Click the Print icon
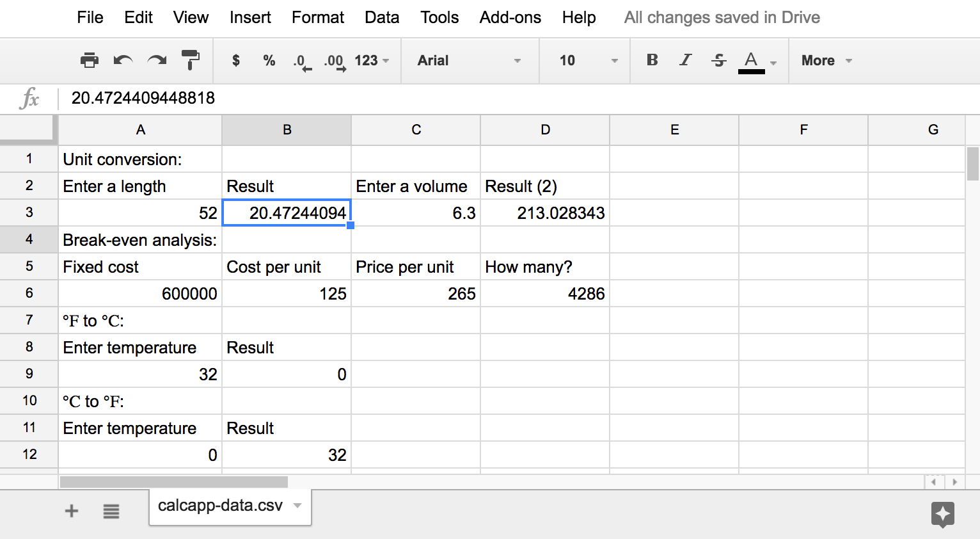This screenshot has height=539, width=980. click(90, 60)
